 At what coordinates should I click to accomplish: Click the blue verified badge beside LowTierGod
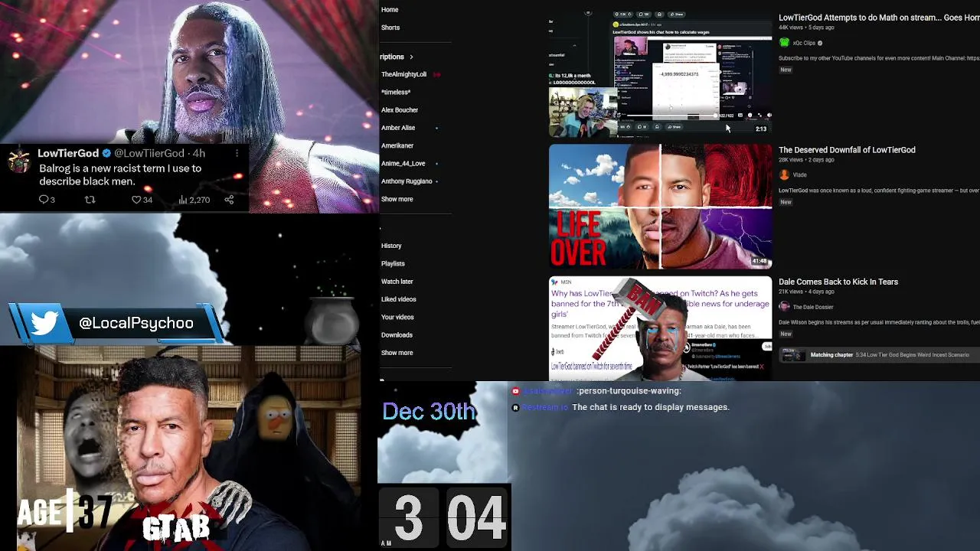coord(106,153)
